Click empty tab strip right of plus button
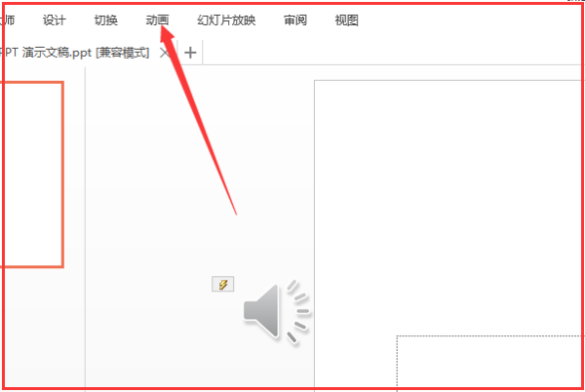Screen dimensions: 585x392 [392, 53]
